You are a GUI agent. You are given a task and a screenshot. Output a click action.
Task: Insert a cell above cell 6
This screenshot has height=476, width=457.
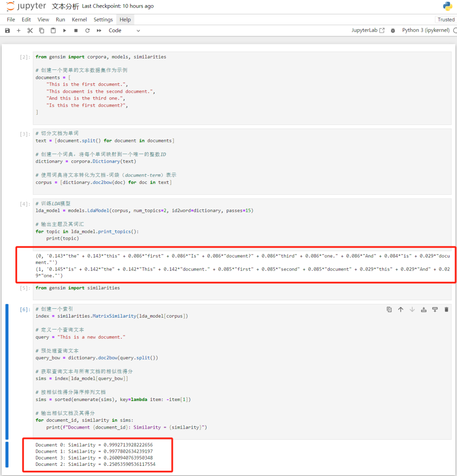pyautogui.click(x=424, y=310)
